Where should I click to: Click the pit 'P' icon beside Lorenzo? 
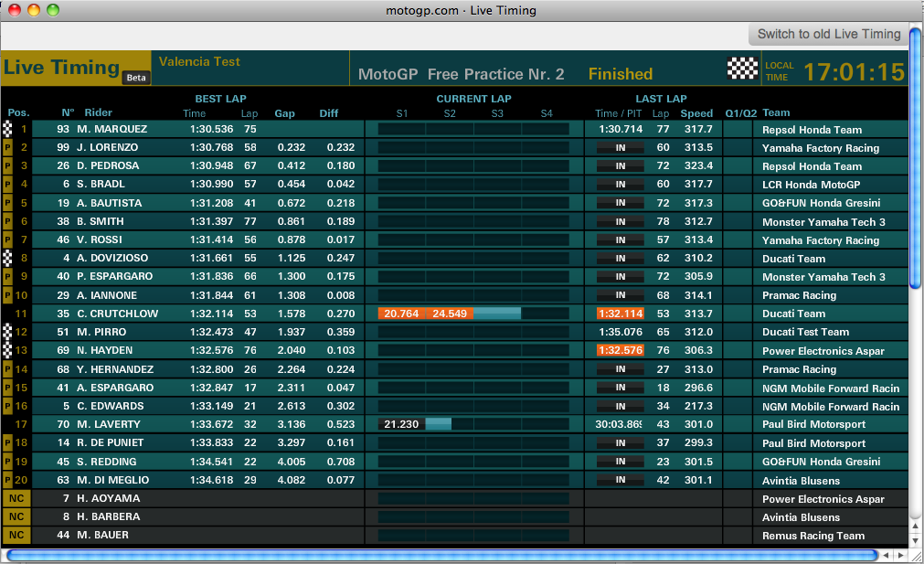[x=8, y=148]
